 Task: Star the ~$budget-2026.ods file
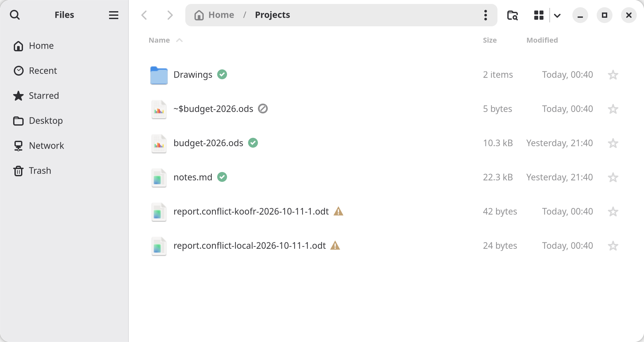click(613, 109)
